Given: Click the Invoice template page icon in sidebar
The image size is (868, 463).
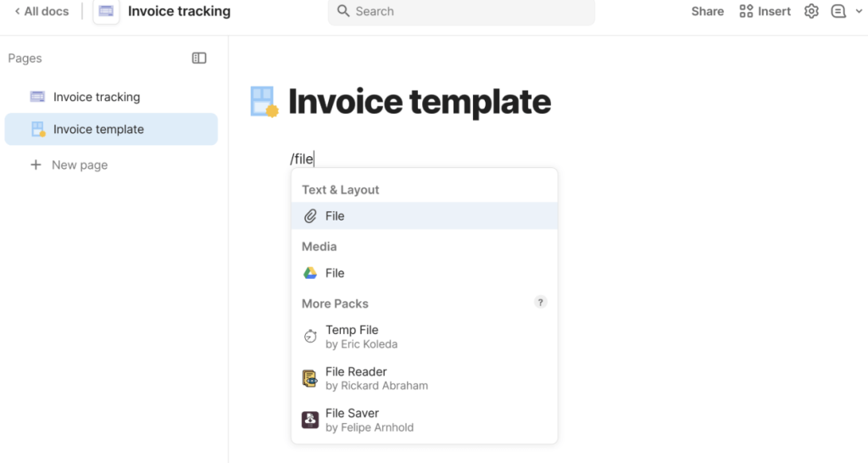Looking at the screenshot, I should click(x=37, y=129).
